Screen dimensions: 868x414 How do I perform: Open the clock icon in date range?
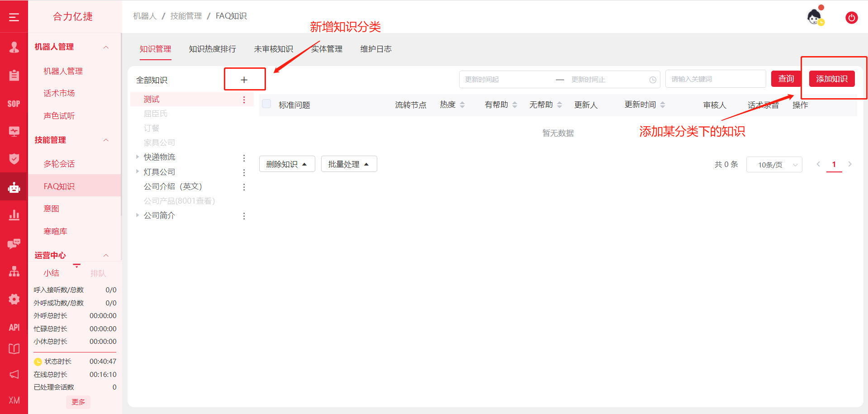click(653, 80)
